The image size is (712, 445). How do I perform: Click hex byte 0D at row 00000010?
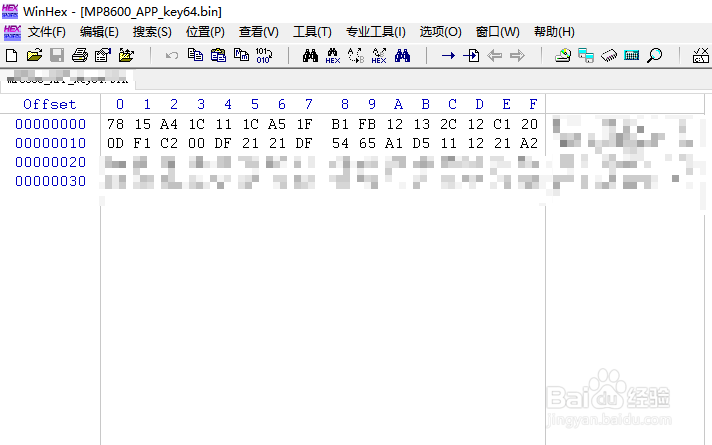tap(115, 143)
